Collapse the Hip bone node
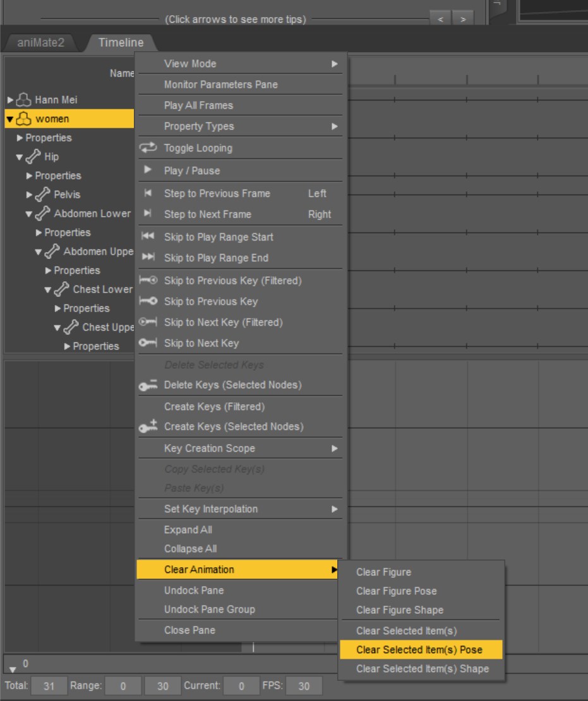The width and height of the screenshot is (588, 701). 20,157
